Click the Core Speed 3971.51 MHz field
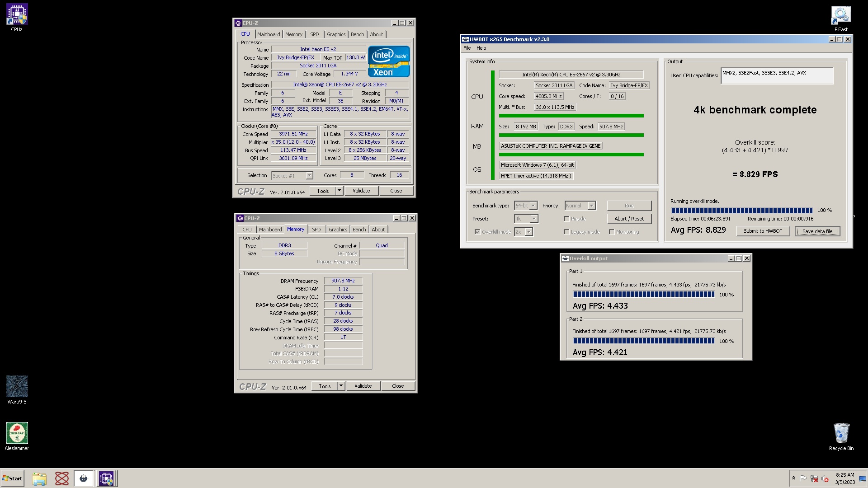This screenshot has height=488, width=868. click(x=293, y=134)
